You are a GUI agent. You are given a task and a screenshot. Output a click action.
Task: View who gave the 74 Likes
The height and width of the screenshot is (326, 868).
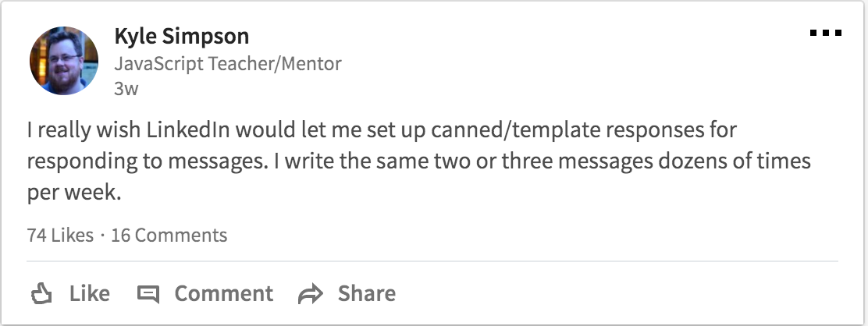click(x=59, y=235)
